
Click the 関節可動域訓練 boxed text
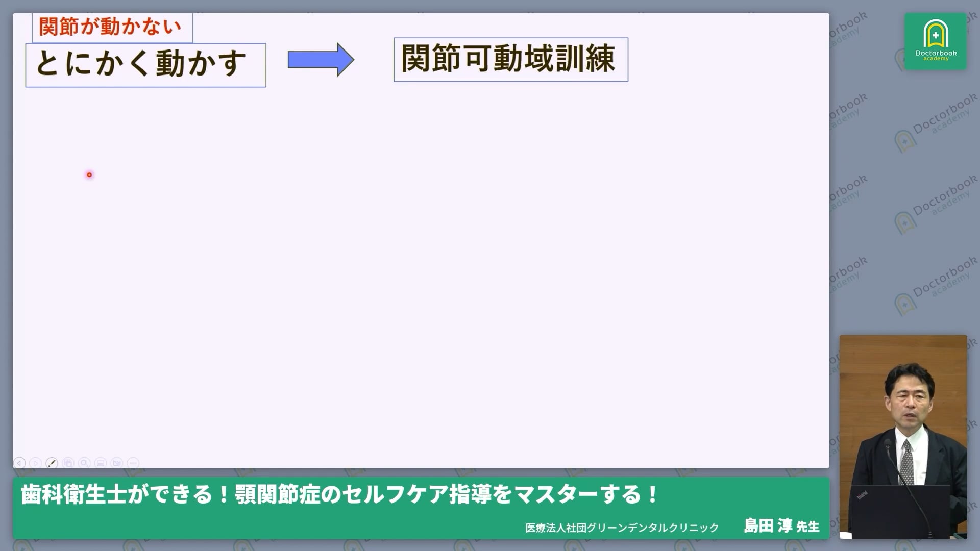tap(510, 59)
